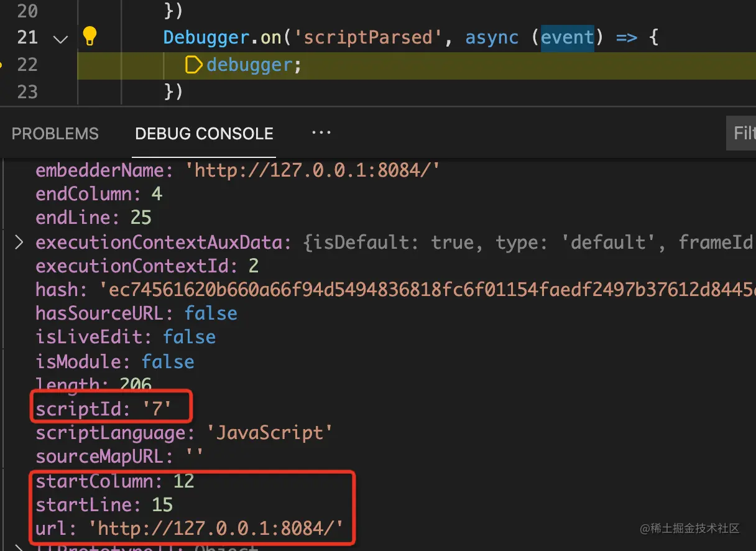
Task: Click the startColumn: 12 entry
Action: coord(115,481)
